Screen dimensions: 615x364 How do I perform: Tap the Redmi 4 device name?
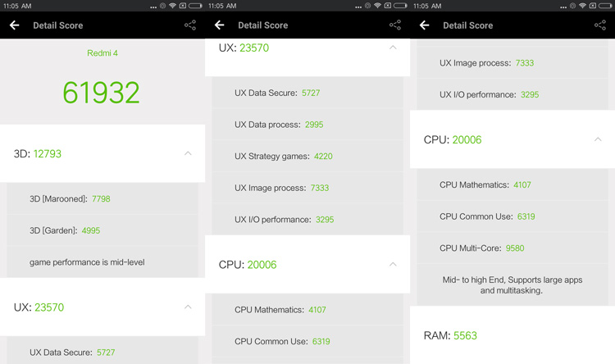click(x=102, y=53)
